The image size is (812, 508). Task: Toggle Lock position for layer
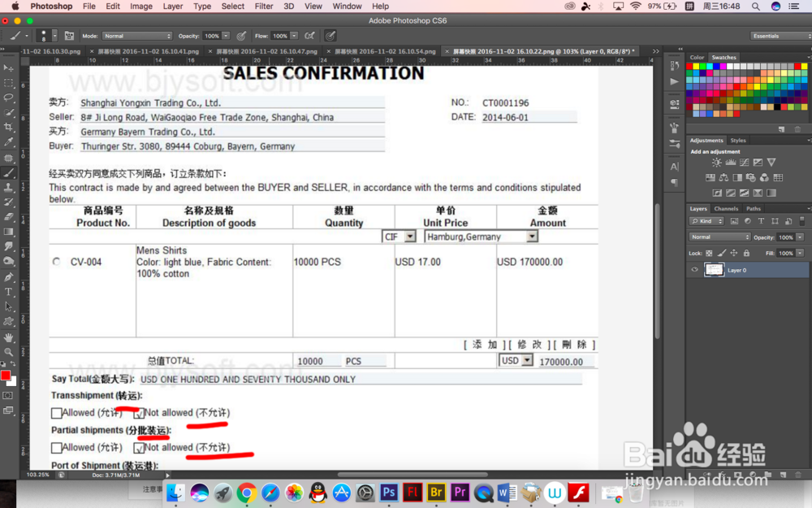tap(734, 253)
